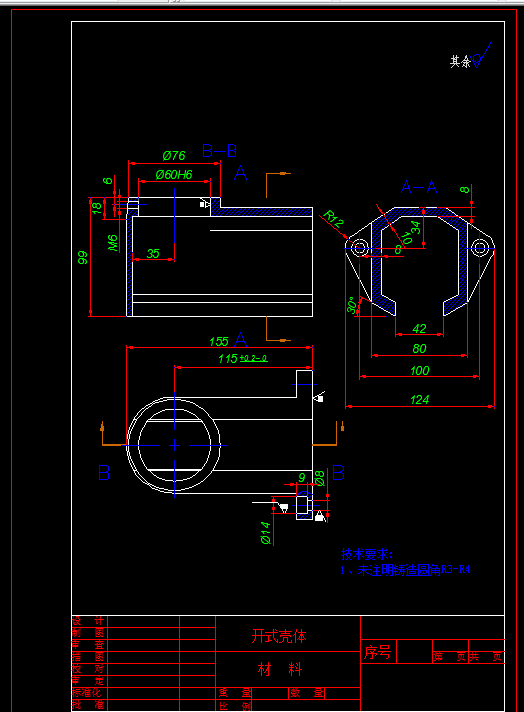Select the Ø8 hole dimension text

[319, 479]
